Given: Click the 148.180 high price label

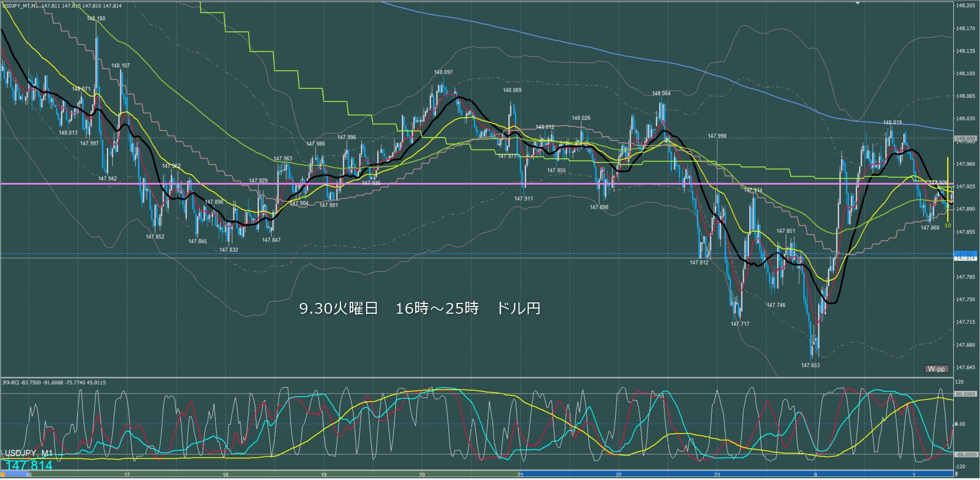Looking at the screenshot, I should click(96, 18).
